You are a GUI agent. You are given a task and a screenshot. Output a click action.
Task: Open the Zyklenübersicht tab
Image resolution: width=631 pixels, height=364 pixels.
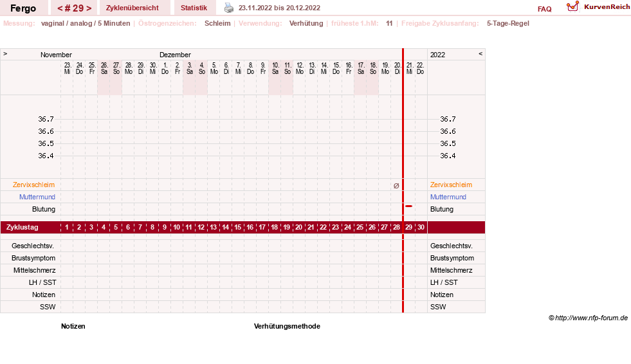coord(132,8)
